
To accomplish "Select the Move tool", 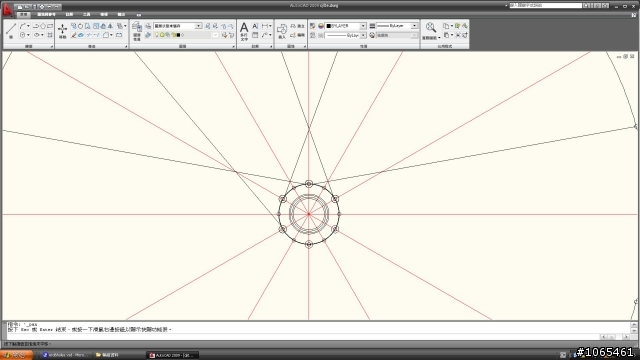I will tap(62, 30).
